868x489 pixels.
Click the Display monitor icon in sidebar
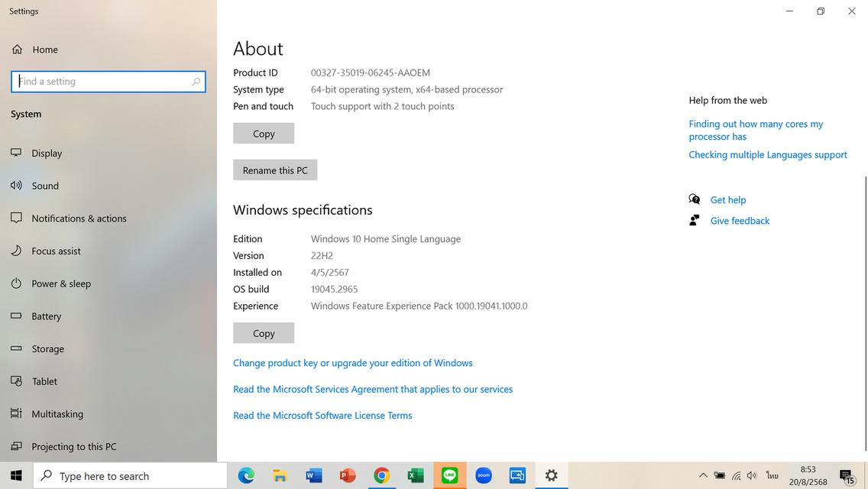16,152
